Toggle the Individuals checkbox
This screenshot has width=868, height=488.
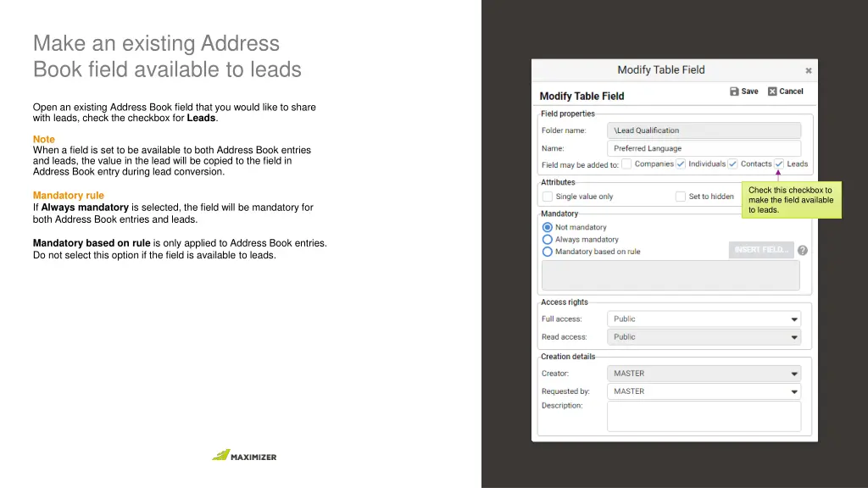(x=681, y=164)
